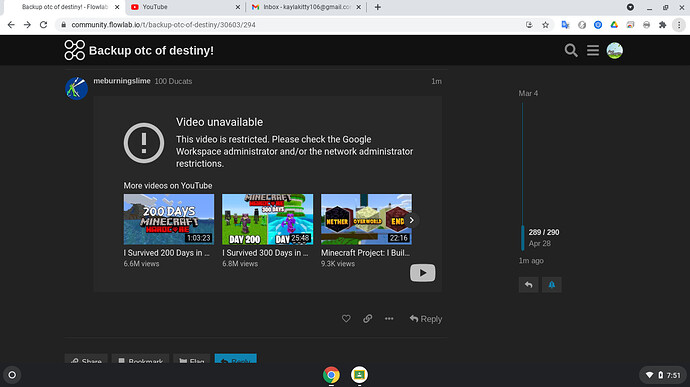Jump to Mar 4 on the timeline
Image resolution: width=690 pixels, height=387 pixels.
click(x=528, y=93)
